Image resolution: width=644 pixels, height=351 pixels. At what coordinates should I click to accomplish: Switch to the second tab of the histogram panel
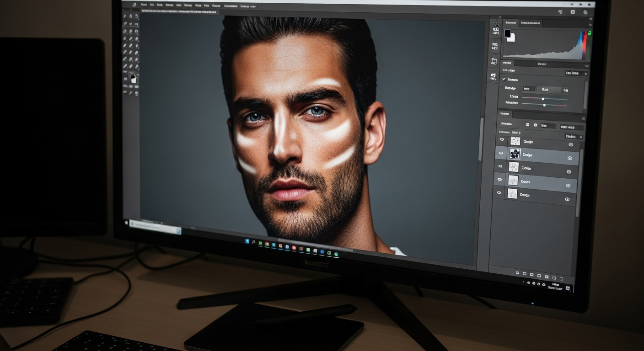pos(530,23)
